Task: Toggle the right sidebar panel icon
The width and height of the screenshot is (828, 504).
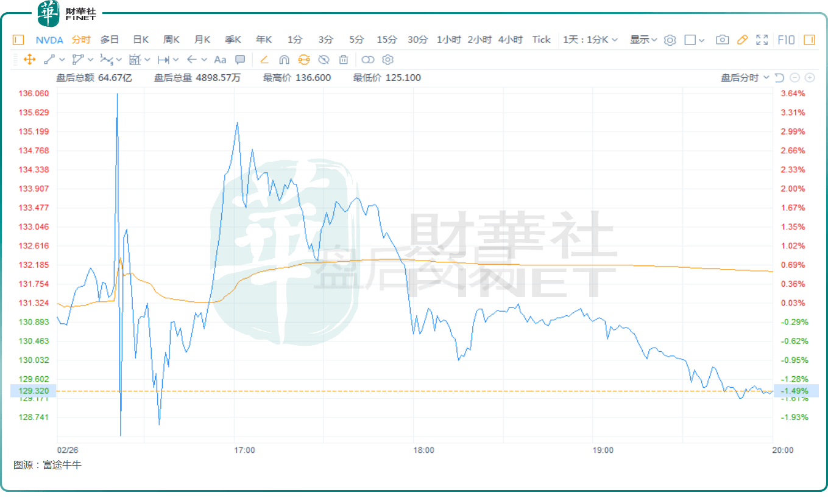Action: click(809, 40)
